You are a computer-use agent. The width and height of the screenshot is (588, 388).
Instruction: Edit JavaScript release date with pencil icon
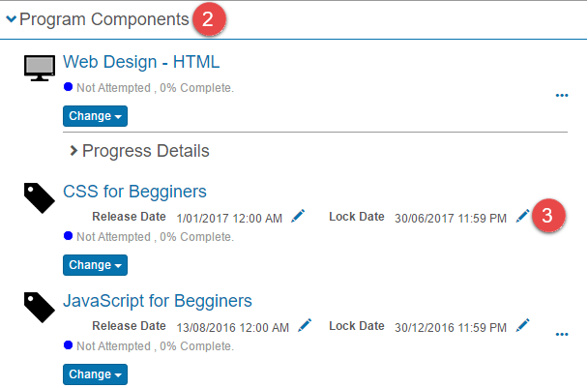[x=305, y=326]
